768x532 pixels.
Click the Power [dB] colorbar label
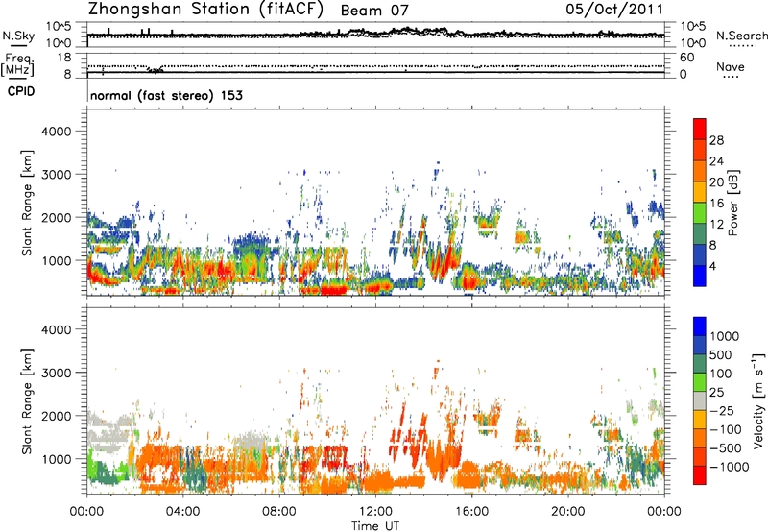[732, 203]
